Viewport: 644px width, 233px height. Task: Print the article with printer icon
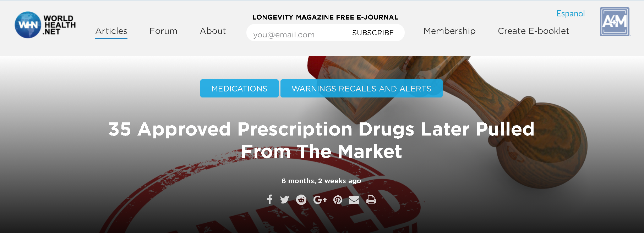click(371, 200)
